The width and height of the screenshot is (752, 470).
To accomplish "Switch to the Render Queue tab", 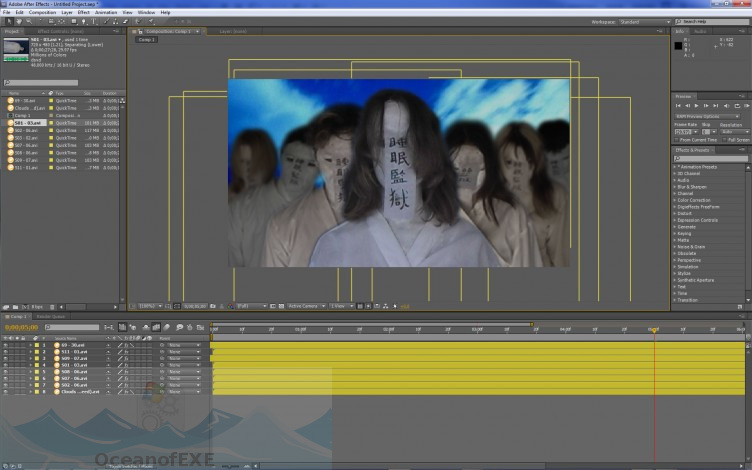I will [x=50, y=317].
